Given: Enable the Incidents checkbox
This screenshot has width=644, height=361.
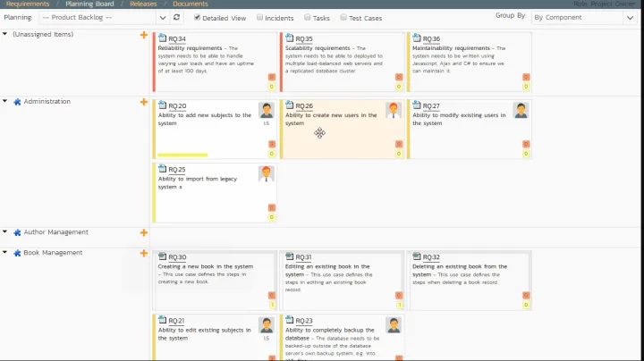Looking at the screenshot, I should (260, 17).
